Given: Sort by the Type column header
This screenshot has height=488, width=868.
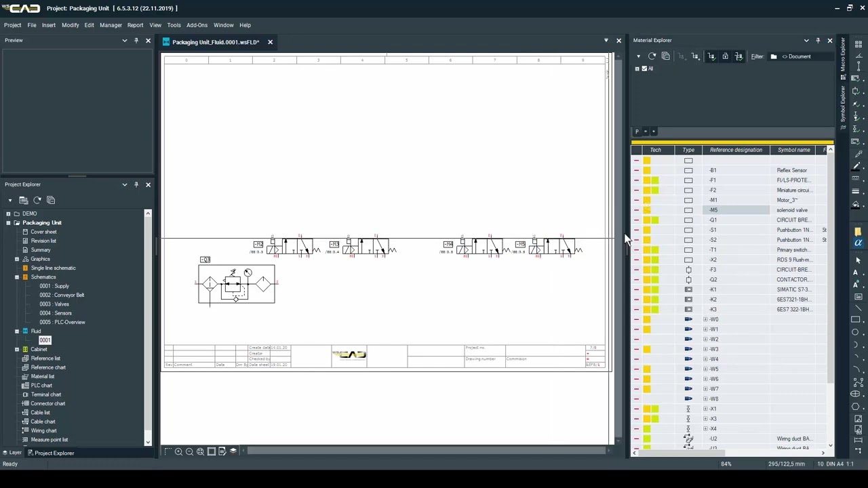Looking at the screenshot, I should tap(688, 150).
